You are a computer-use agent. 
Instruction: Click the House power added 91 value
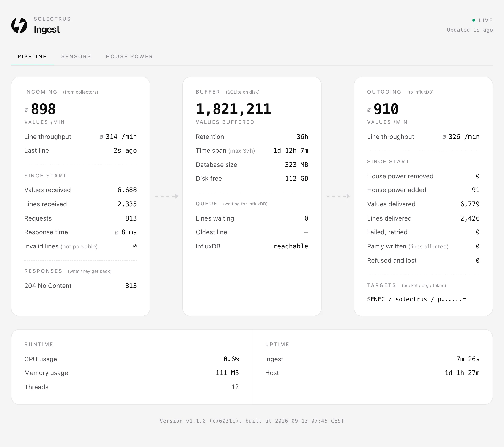tap(476, 190)
